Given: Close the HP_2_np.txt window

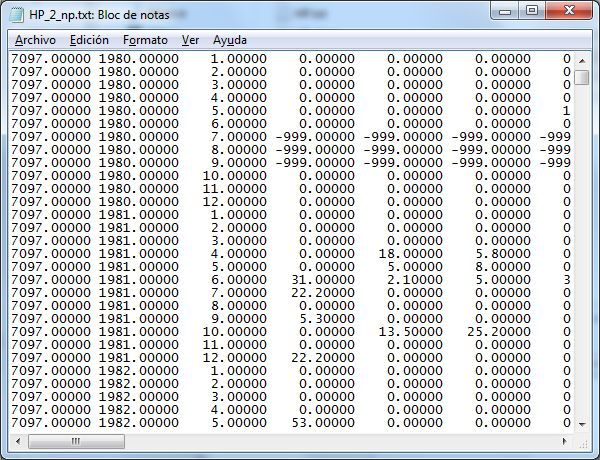Looking at the screenshot, I should coord(569,11).
